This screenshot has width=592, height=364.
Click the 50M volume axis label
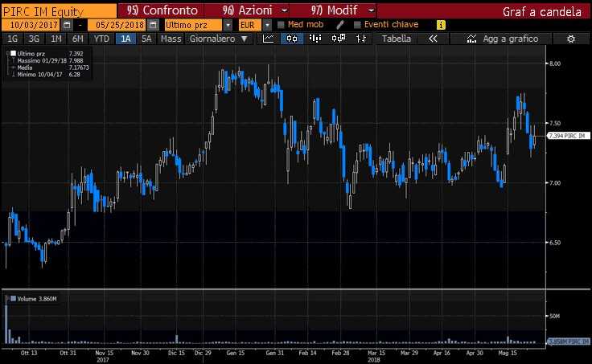click(x=555, y=316)
